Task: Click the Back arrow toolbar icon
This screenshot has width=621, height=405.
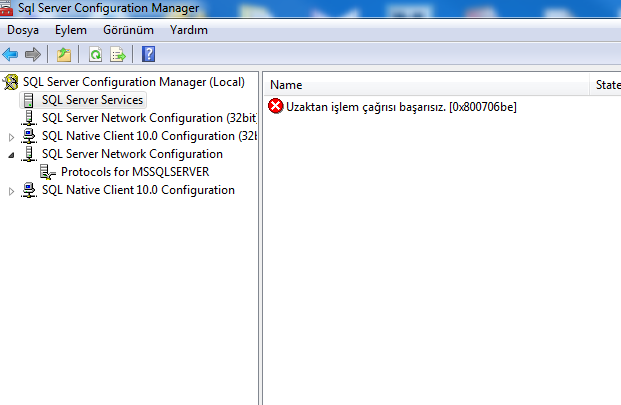Action: tap(10, 54)
